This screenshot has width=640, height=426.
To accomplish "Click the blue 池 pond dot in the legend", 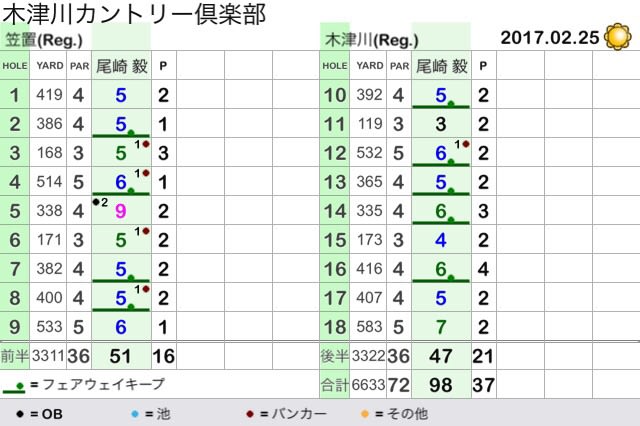I will pos(135,414).
